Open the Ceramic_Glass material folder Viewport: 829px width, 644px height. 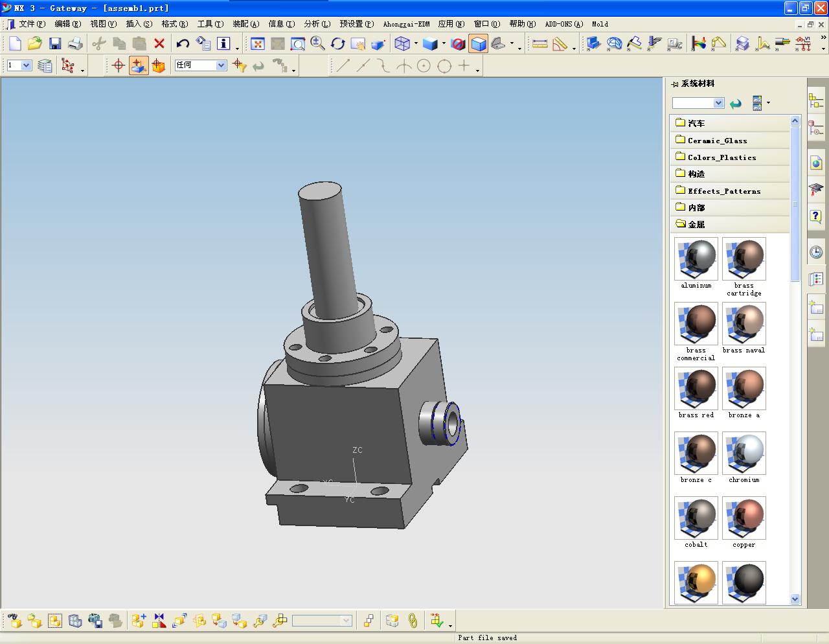(x=717, y=141)
